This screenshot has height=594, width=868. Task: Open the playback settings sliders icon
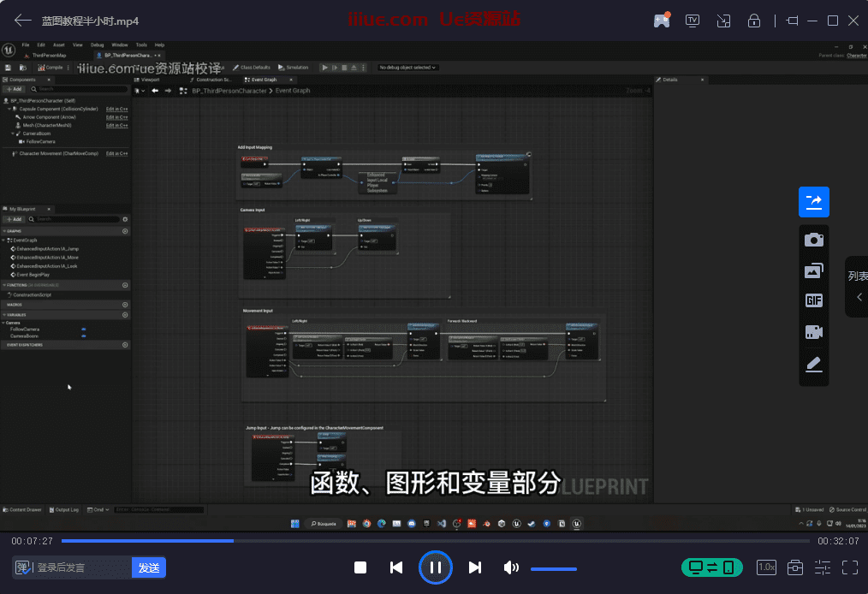(823, 567)
